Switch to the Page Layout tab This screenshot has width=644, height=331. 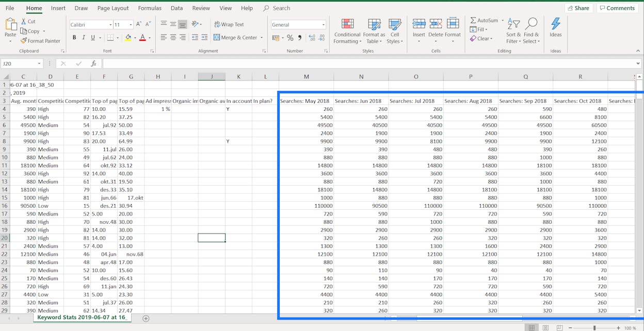coord(113,8)
